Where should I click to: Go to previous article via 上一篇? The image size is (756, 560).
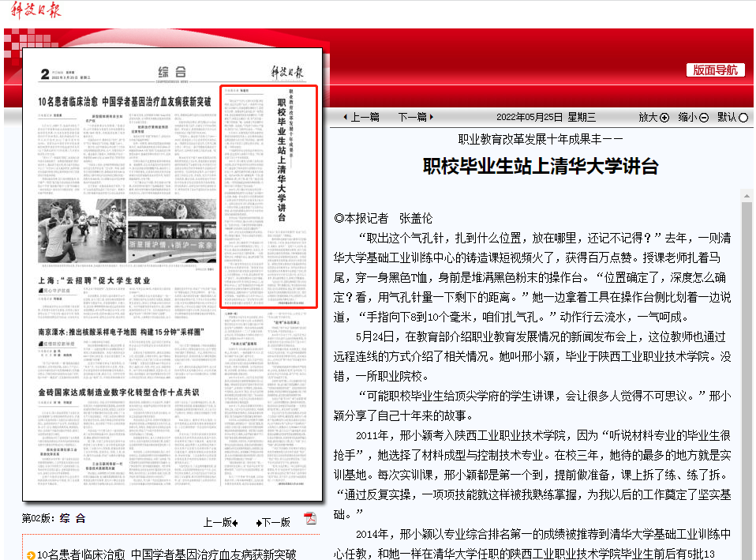point(361,117)
